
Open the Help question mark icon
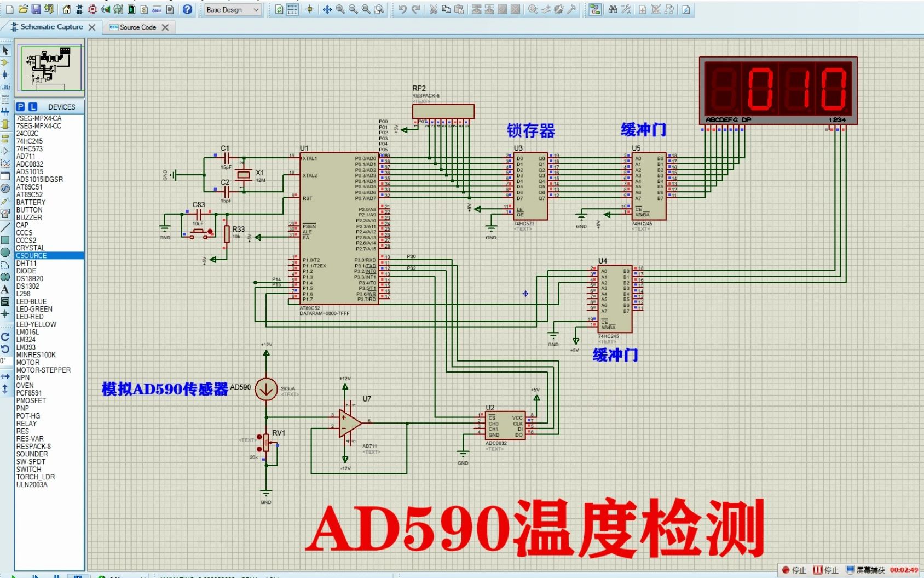[x=187, y=9]
